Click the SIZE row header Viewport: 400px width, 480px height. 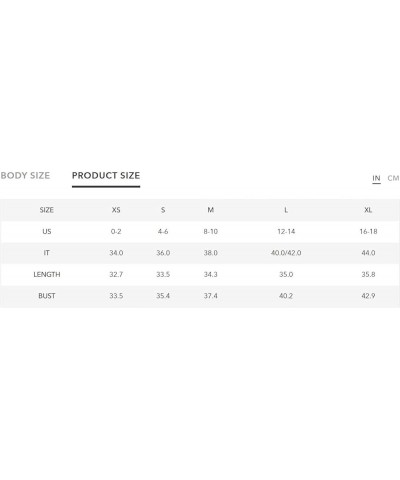coord(47,210)
